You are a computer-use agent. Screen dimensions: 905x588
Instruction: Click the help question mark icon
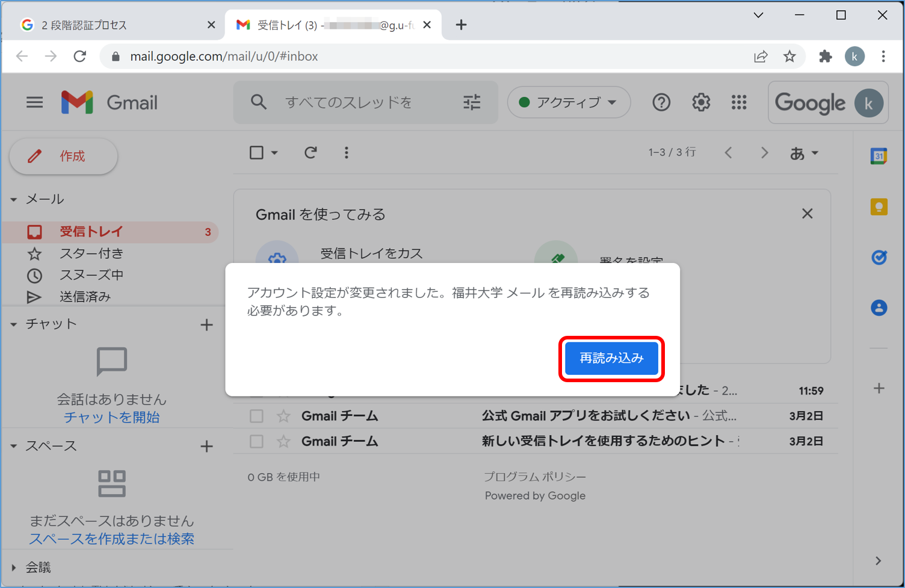[661, 103]
